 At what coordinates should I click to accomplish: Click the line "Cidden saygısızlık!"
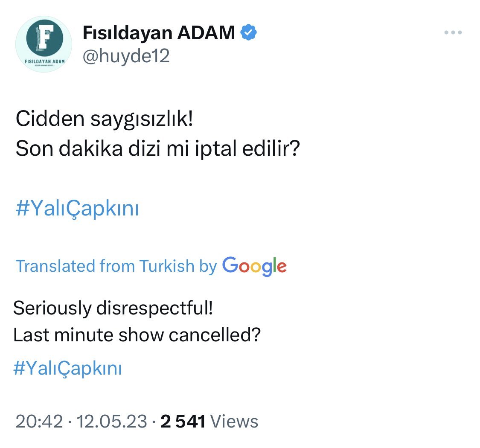pyautogui.click(x=105, y=120)
